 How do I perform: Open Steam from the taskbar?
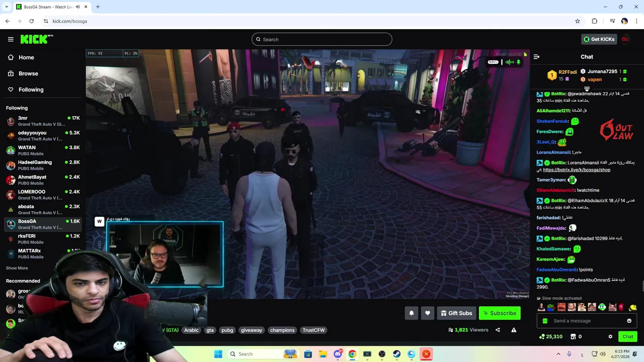(396, 354)
